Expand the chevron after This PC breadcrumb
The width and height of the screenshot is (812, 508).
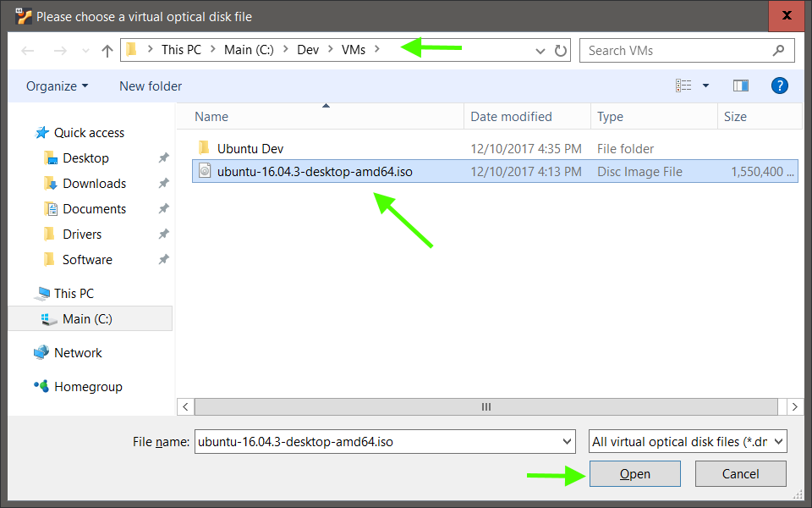pyautogui.click(x=213, y=49)
